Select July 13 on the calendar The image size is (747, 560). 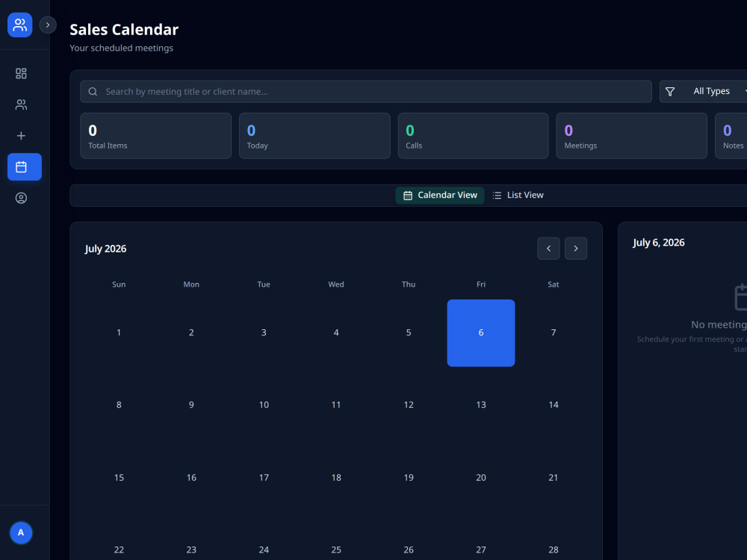click(x=481, y=405)
